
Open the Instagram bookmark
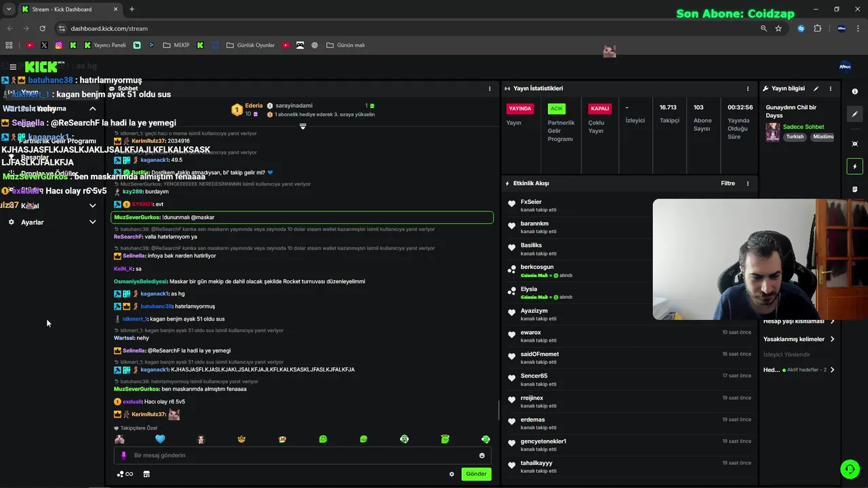point(58,45)
